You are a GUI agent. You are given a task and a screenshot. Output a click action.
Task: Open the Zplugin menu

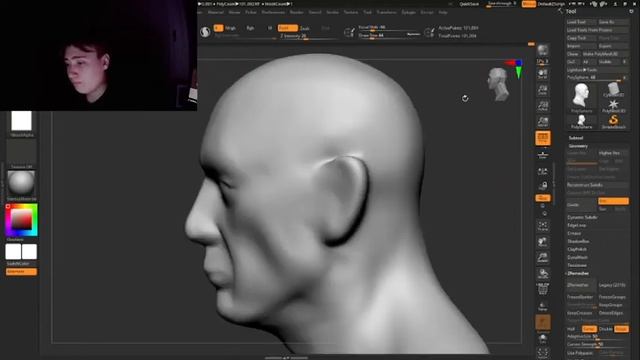click(408, 13)
